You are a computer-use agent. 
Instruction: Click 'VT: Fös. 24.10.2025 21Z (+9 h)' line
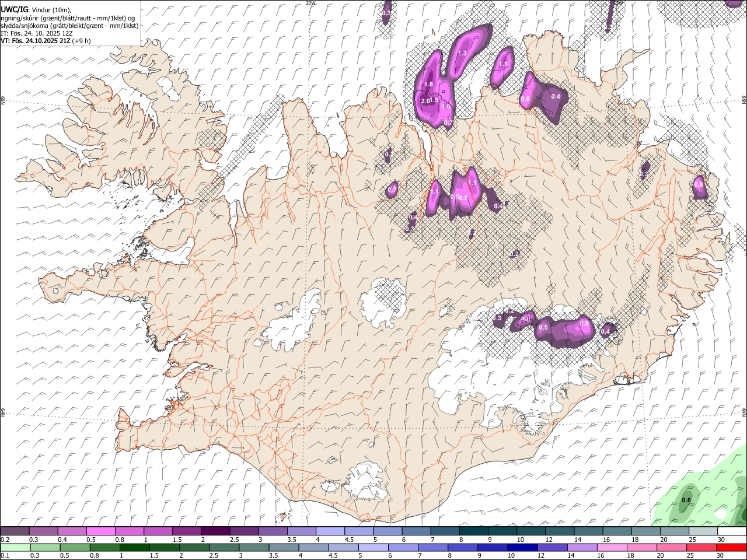click(x=46, y=41)
